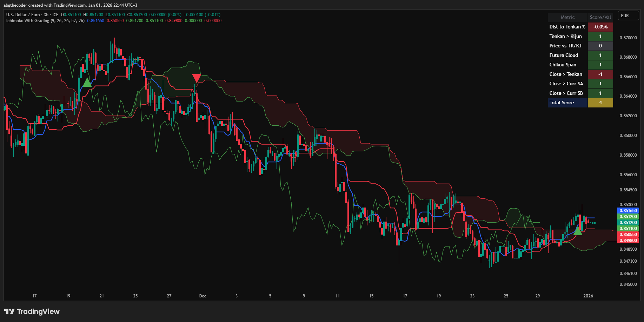644x322 pixels.
Task: Click the 0.862000 price scale label
Action: pyautogui.click(x=628, y=116)
